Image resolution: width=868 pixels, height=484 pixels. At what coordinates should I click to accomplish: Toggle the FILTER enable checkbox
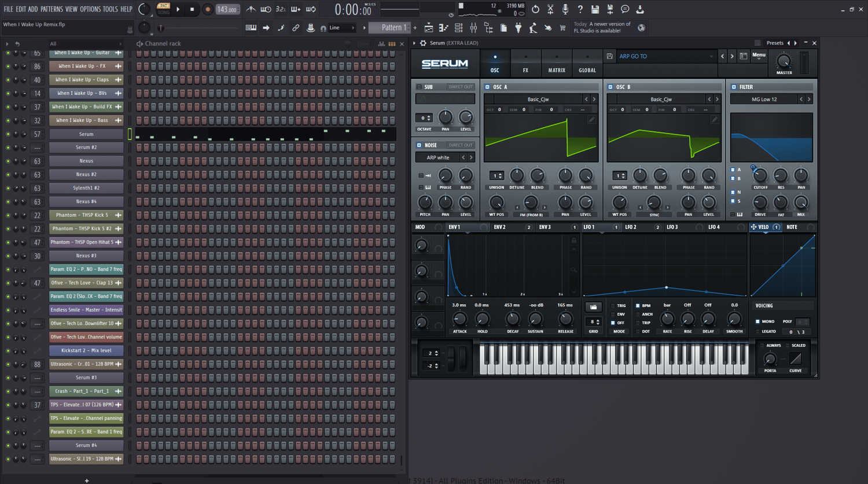pyautogui.click(x=734, y=87)
